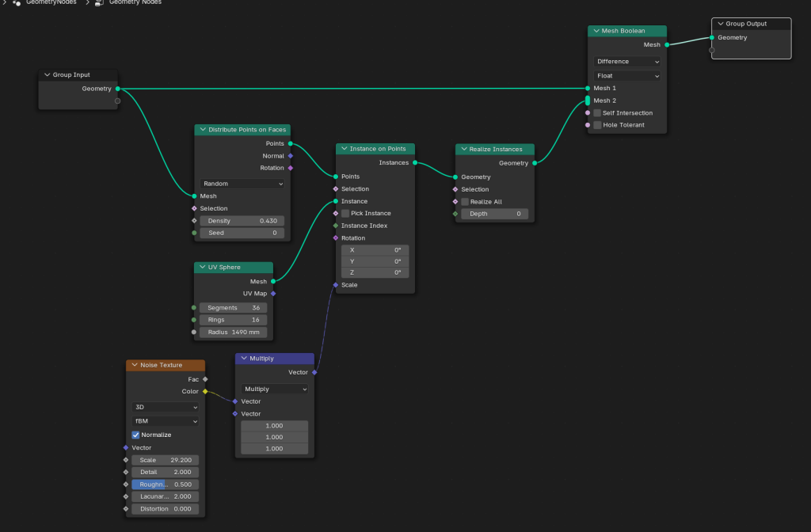The image size is (811, 532).
Task: Click the Instance on Points Scale socket
Action: [336, 285]
